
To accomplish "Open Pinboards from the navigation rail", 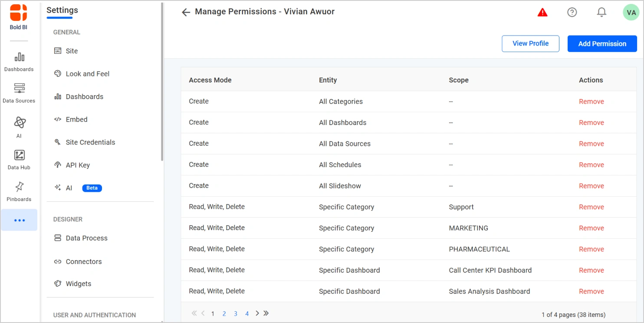I will pos(19,192).
